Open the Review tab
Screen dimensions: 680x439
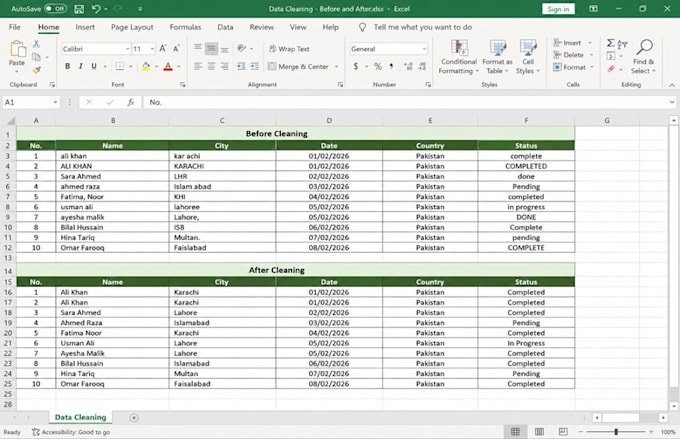click(262, 27)
